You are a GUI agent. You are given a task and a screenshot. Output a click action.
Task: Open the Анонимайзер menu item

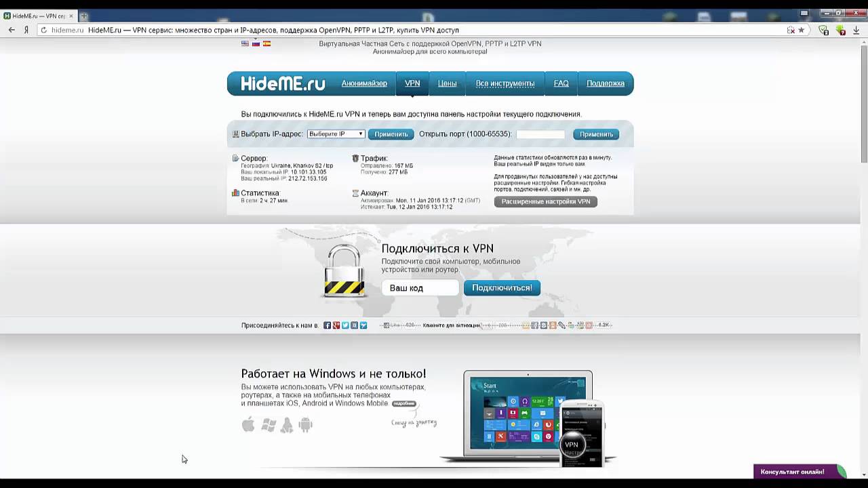coord(364,83)
